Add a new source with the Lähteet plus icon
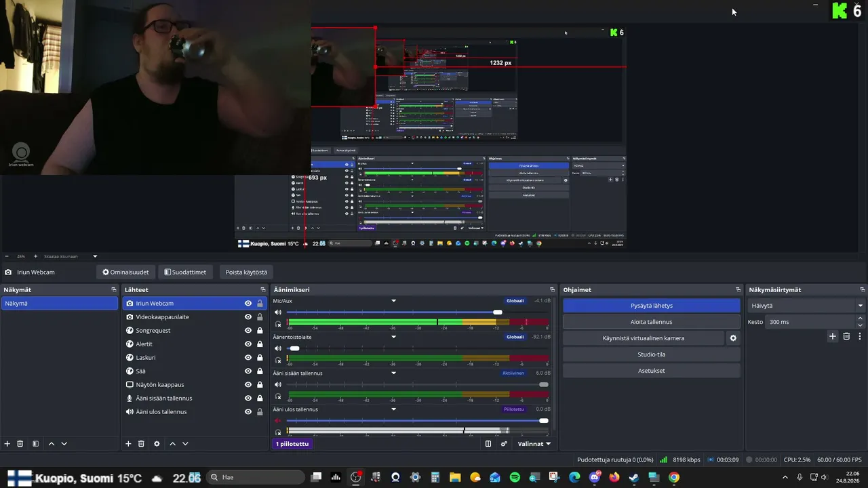This screenshot has height=488, width=868. pyautogui.click(x=128, y=444)
